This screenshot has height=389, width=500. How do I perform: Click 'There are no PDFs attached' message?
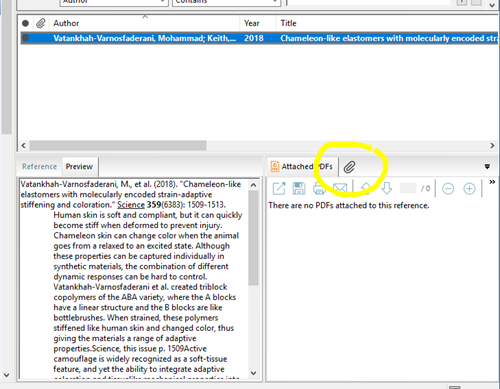click(349, 205)
